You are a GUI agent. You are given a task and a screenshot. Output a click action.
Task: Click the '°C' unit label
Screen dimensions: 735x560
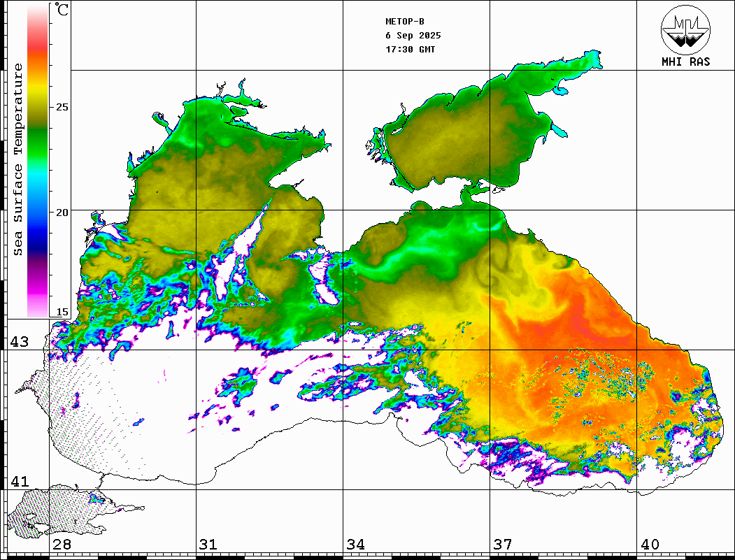[x=62, y=9]
